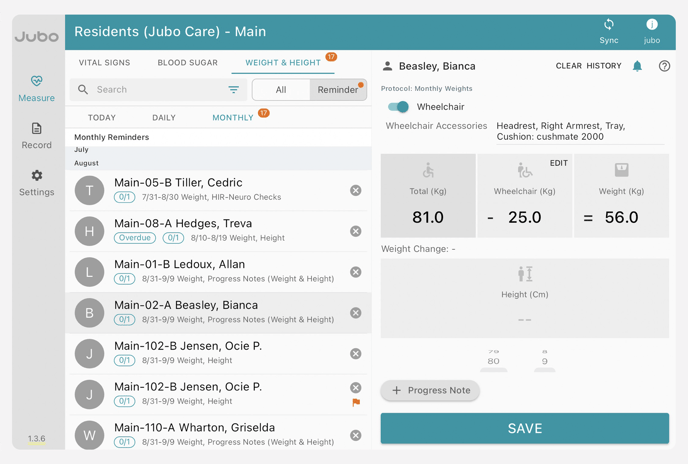Dismiss reminder for Wharton, Griselda
Screen dimensions: 688x464
(355, 435)
